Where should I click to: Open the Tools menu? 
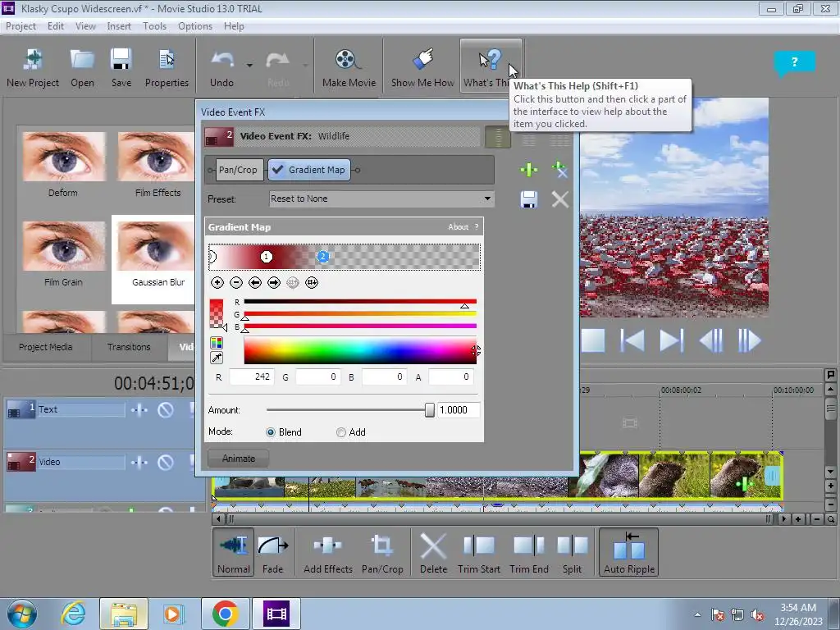click(x=154, y=25)
